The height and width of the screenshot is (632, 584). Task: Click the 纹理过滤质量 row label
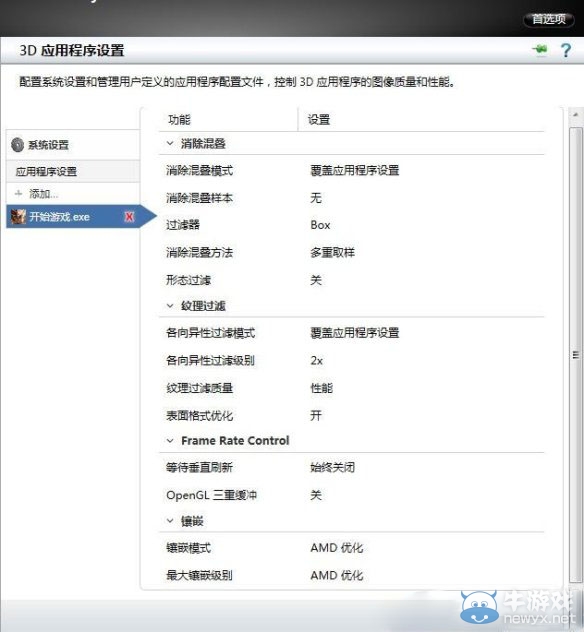point(200,388)
